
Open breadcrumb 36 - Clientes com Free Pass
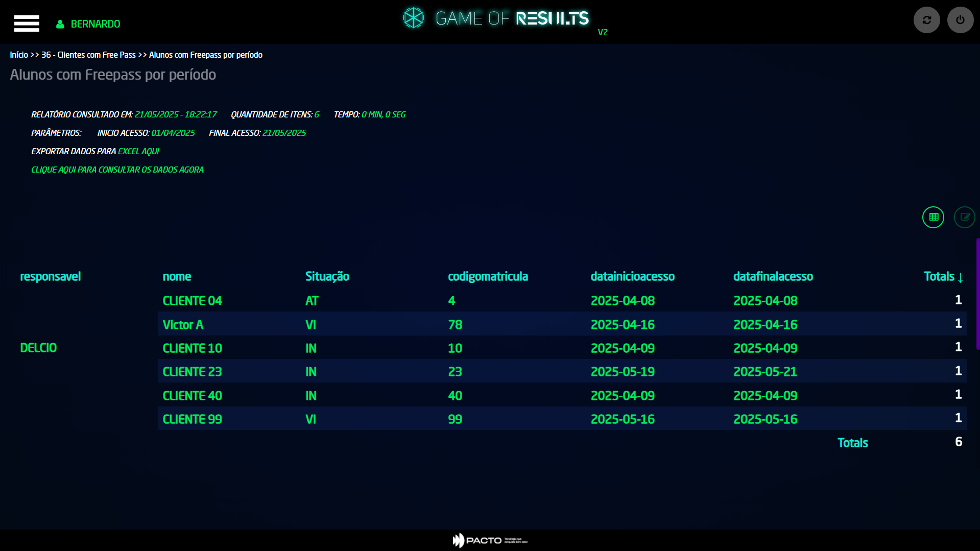(x=88, y=55)
